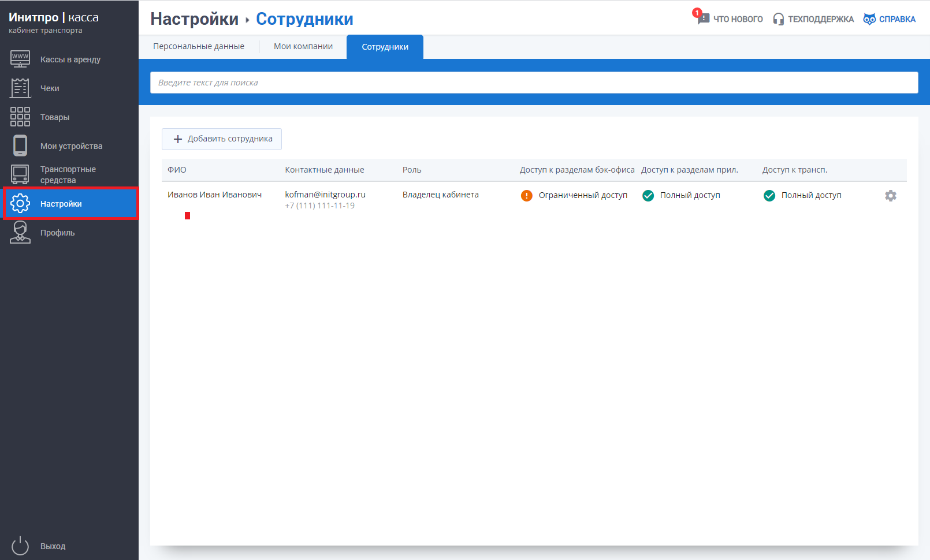Select Настройки in the sidebar
This screenshot has width=930, height=560.
pyautogui.click(x=70, y=203)
